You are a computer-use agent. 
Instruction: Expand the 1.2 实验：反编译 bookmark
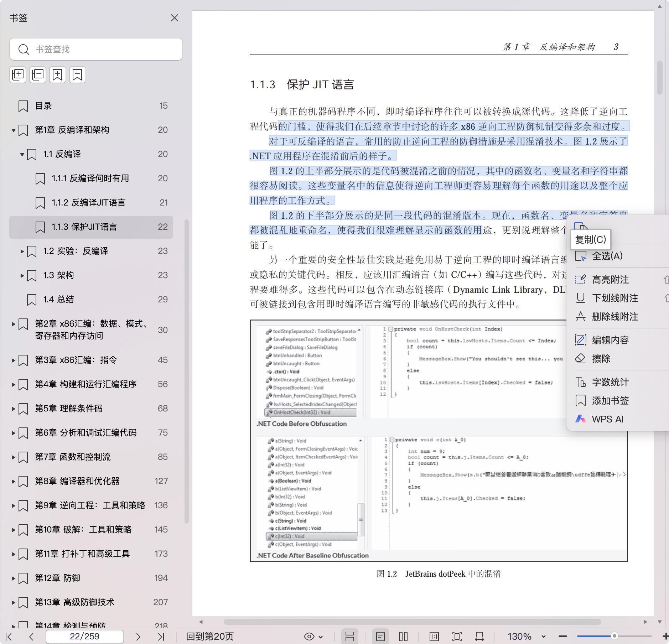point(22,251)
